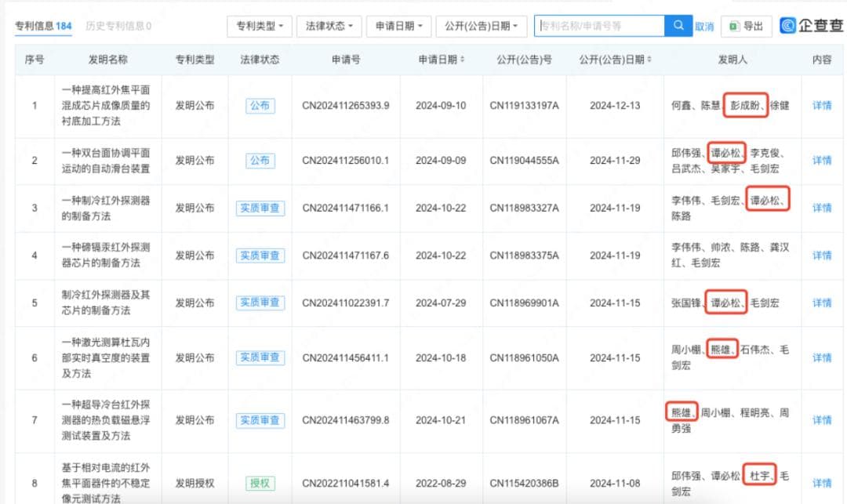Sort by 公开(公告)日期 column arrows
This screenshot has width=847, height=504.
[x=649, y=60]
